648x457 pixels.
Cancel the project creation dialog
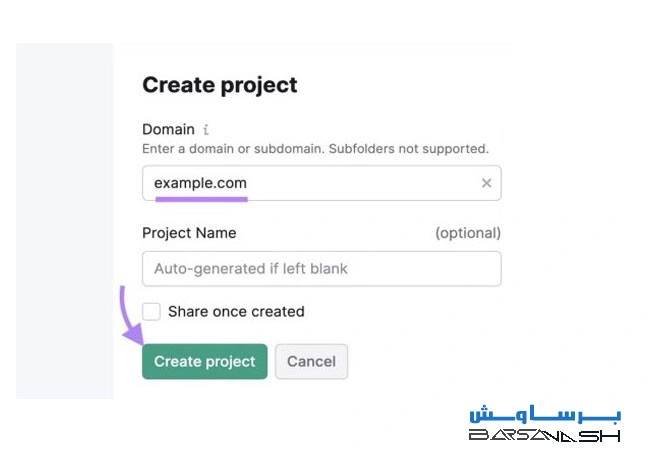[311, 362]
